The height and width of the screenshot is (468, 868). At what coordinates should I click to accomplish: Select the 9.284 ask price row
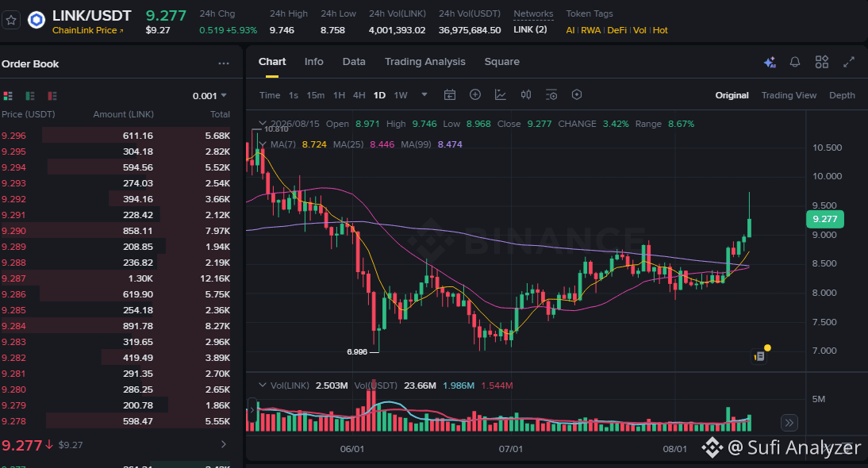[116, 326]
